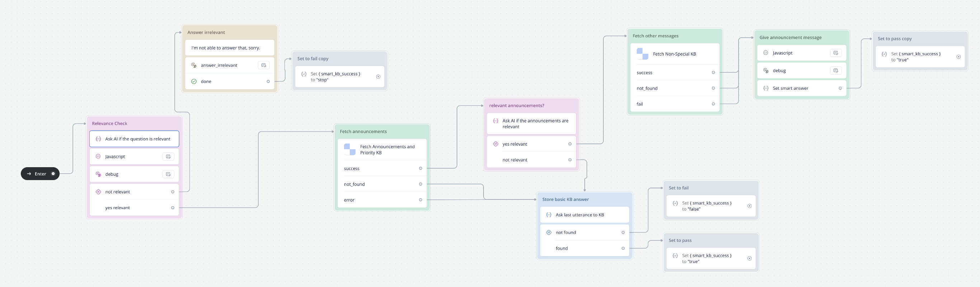Click the answer_irrelevant step icon

coord(194,65)
